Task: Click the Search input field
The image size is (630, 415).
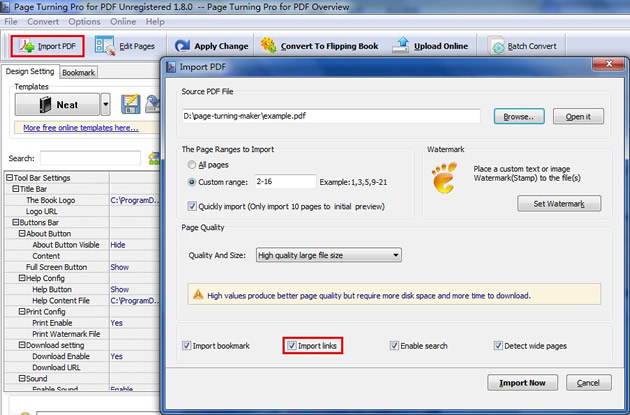Action: (90, 158)
